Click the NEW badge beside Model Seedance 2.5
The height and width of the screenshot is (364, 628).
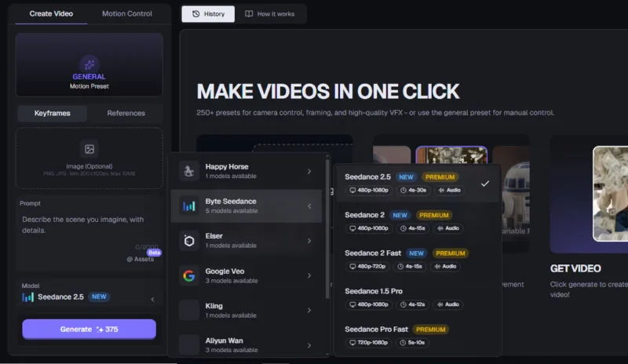click(99, 297)
